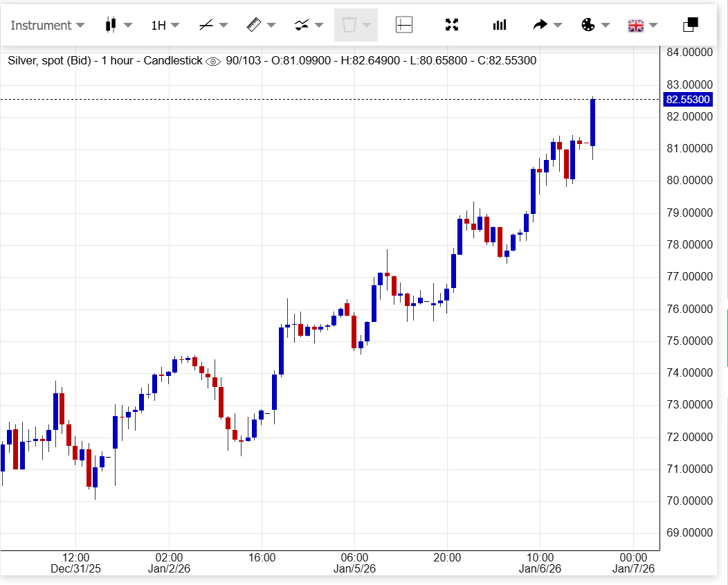Expand the 1H timeframe dropdown
The width and height of the screenshot is (728, 585).
(165, 26)
